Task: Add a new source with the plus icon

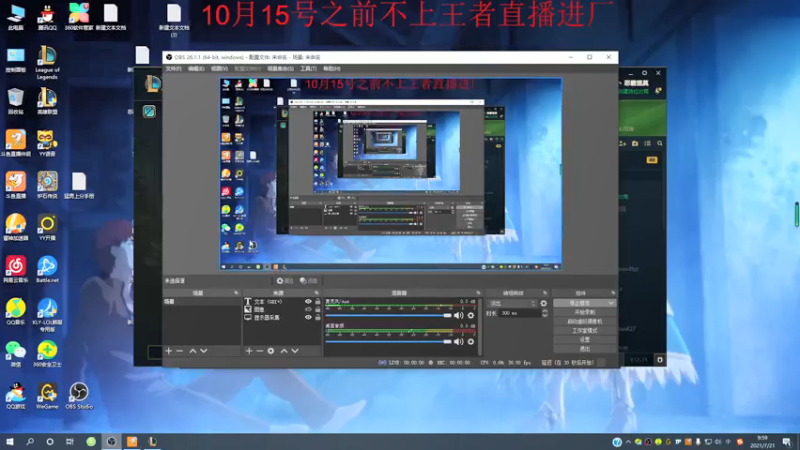Action: [x=249, y=351]
